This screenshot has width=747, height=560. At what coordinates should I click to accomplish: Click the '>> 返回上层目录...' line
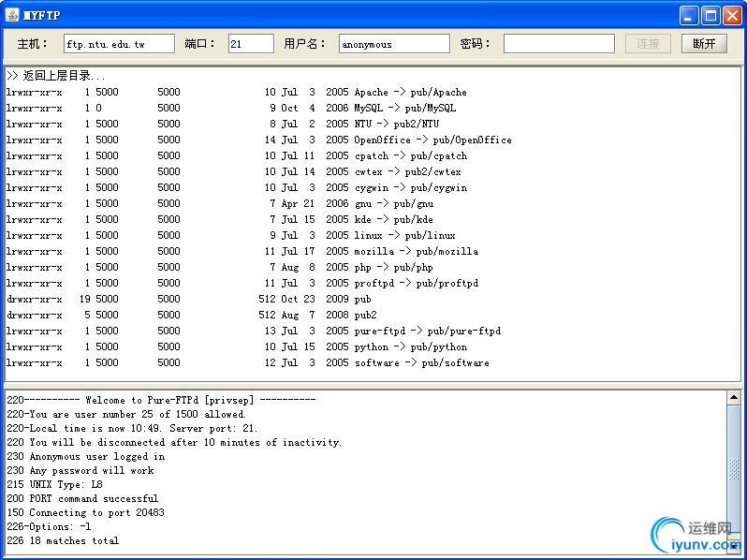56,76
